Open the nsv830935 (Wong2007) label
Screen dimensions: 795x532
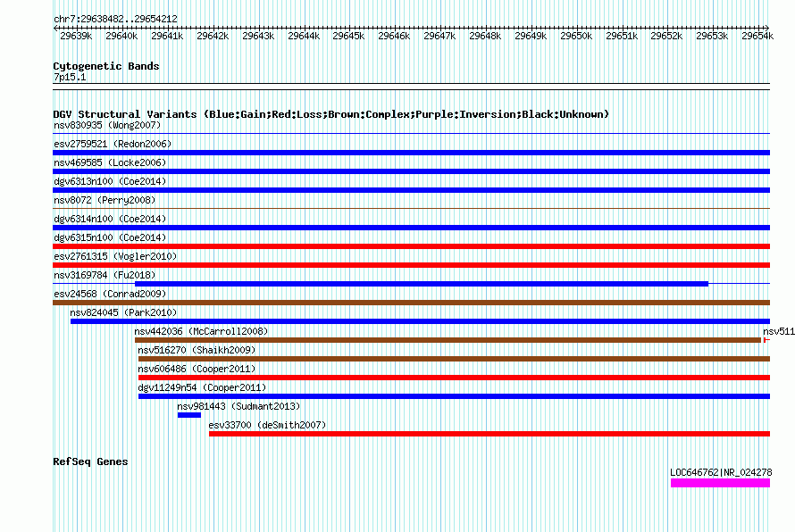tap(107, 125)
